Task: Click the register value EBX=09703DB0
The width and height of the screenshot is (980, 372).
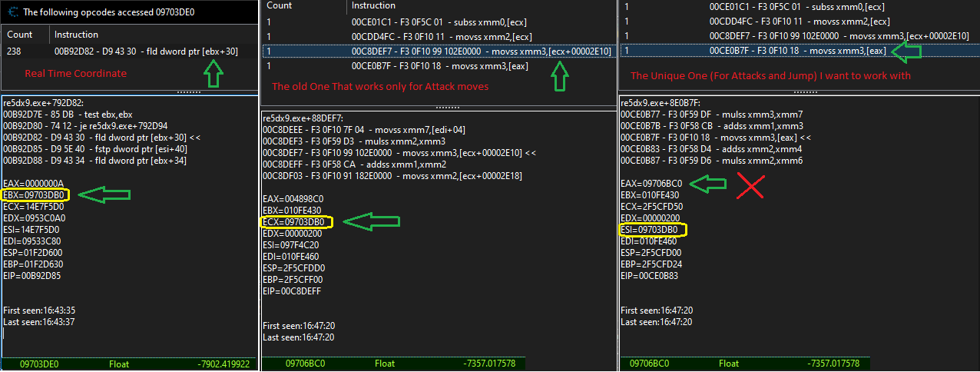Action: (x=35, y=195)
